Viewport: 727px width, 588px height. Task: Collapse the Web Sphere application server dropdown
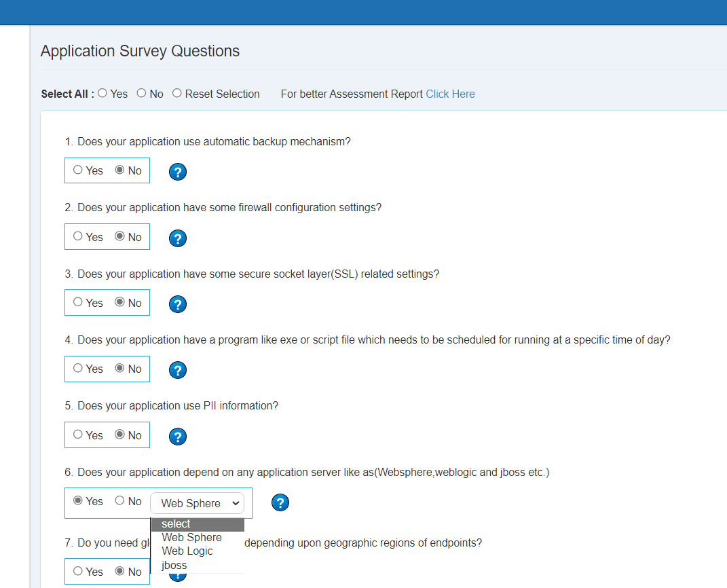tap(197, 503)
